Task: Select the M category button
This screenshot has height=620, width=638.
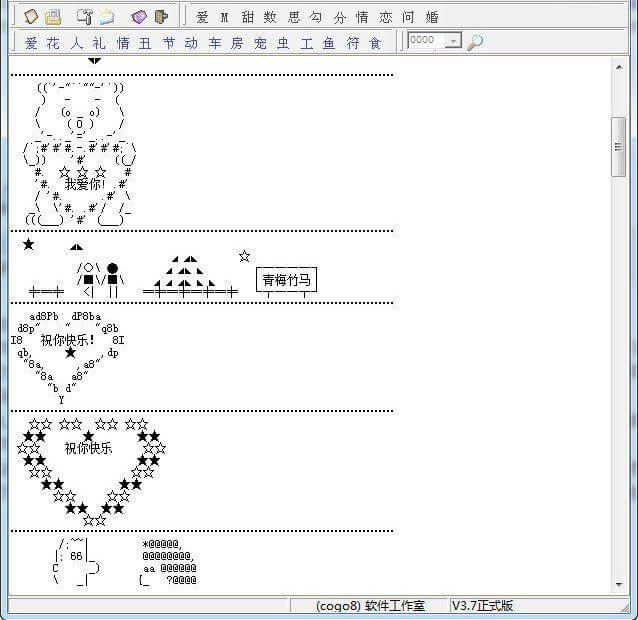Action: (x=224, y=17)
